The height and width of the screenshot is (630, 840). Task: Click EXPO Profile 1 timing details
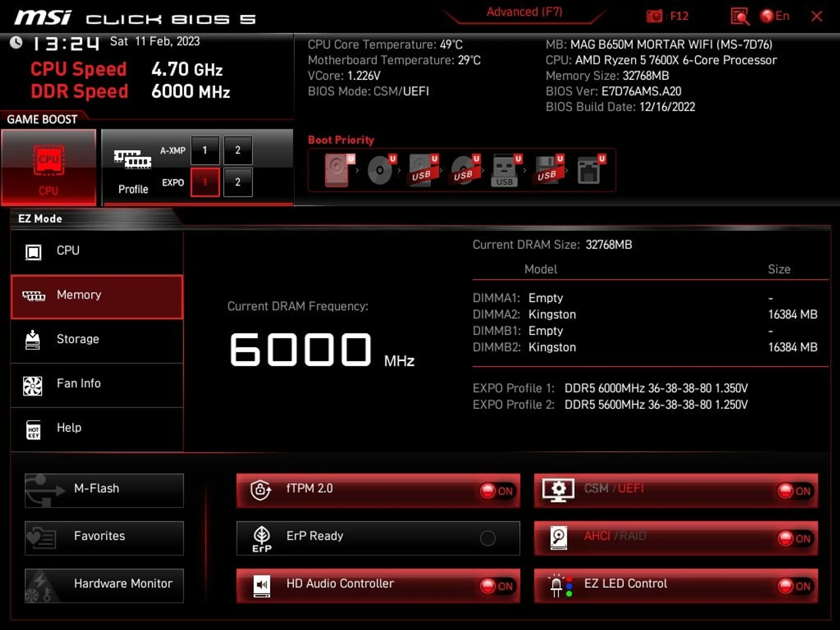tap(656, 388)
